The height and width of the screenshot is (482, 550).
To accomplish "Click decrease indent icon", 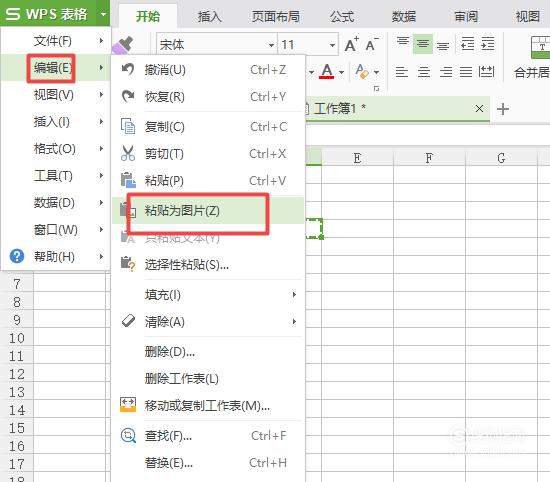I will pos(467,44).
